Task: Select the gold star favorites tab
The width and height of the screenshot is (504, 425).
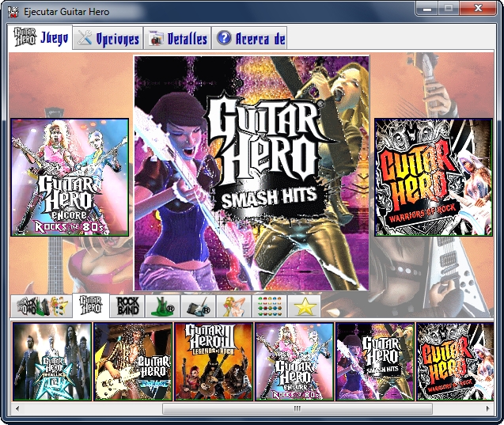Action: click(x=305, y=306)
